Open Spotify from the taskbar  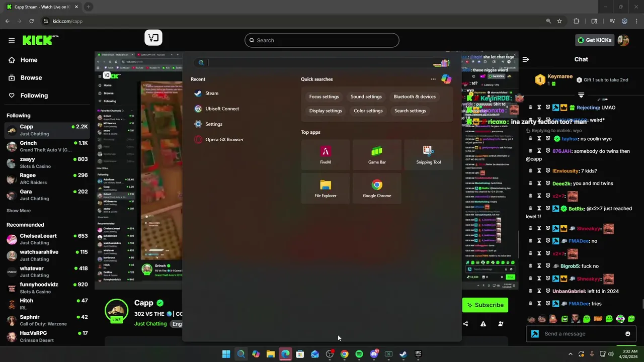coord(359,354)
